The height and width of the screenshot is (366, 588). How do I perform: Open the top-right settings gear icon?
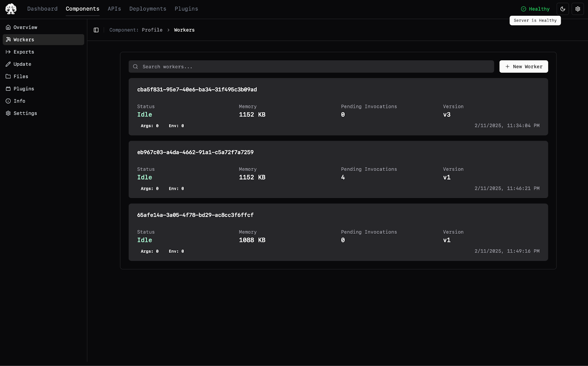[x=578, y=9]
